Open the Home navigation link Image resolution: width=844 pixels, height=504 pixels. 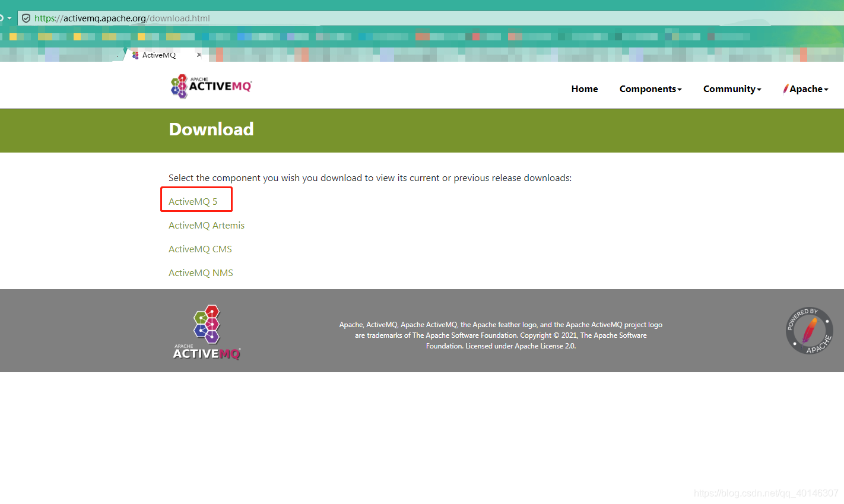tap(585, 88)
